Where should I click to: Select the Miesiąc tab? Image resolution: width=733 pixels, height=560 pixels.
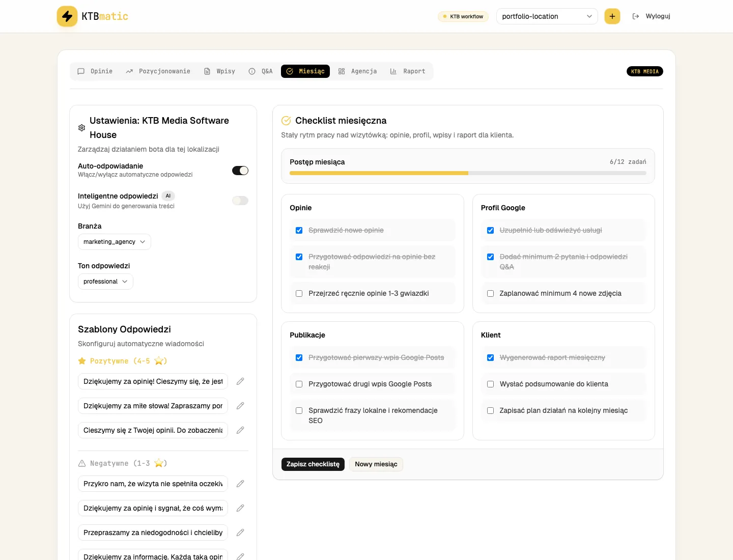coord(305,71)
